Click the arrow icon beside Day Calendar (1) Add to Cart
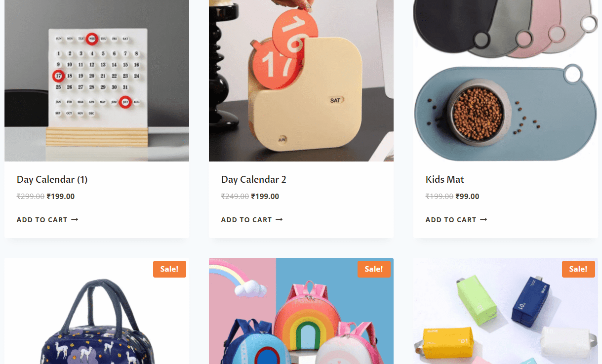 tap(75, 220)
